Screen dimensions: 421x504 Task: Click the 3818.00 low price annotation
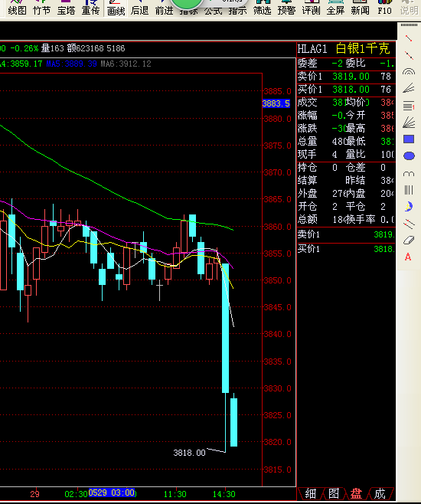coord(189,453)
